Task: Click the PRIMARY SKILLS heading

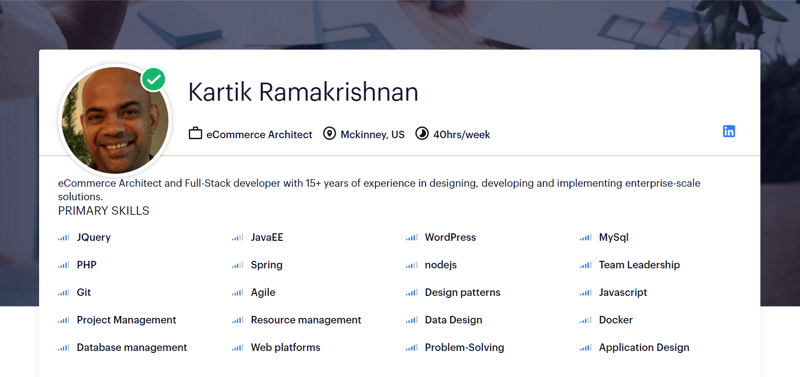Action: [x=104, y=211]
